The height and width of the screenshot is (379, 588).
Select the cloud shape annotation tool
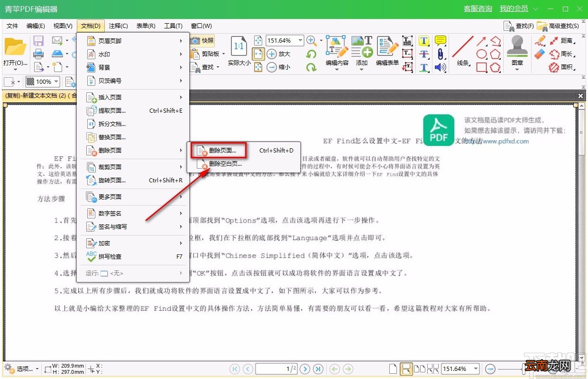click(496, 67)
